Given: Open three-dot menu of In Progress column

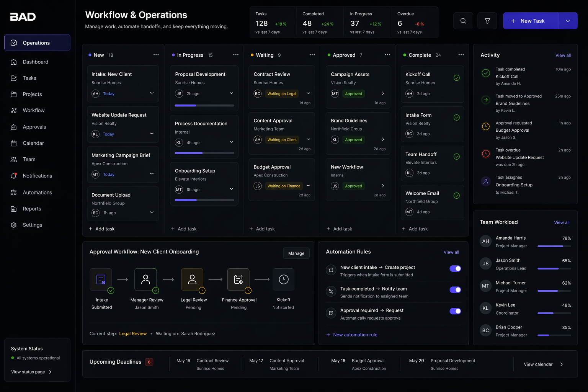Looking at the screenshot, I should click(x=236, y=55).
